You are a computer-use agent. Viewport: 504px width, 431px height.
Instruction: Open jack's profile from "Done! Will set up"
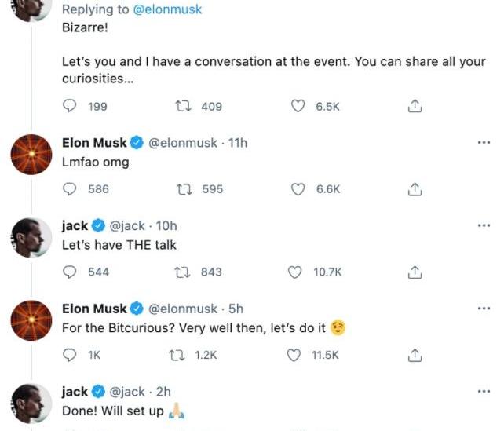[x=75, y=391]
